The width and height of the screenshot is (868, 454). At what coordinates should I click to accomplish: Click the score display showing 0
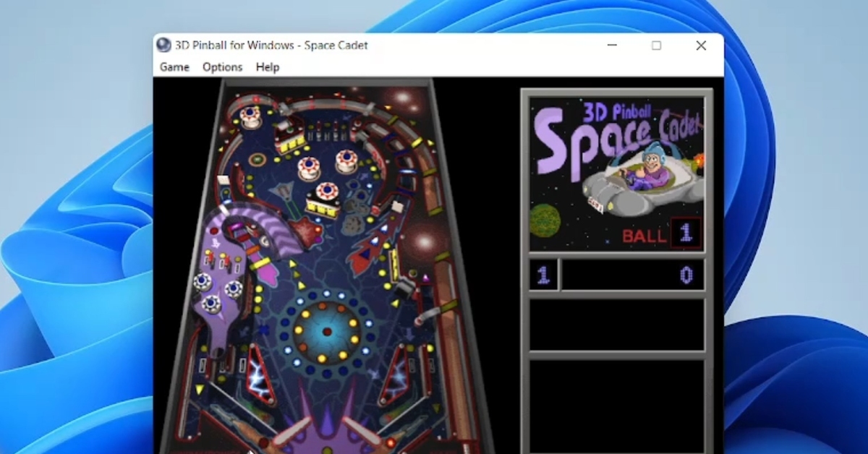[633, 275]
